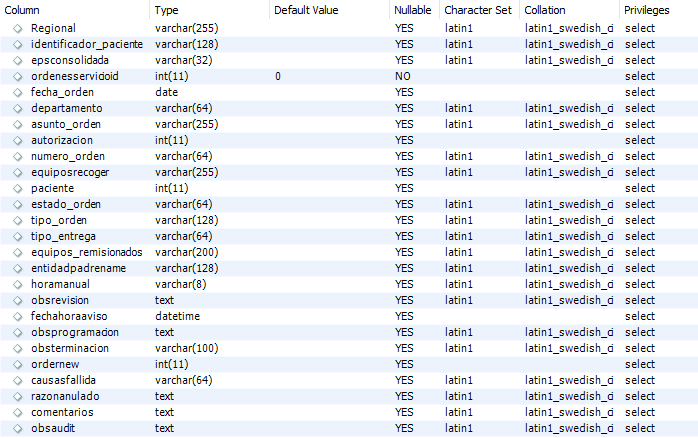This screenshot has width=698, height=438.
Task: Select the icon next to paciente column
Action: click(x=17, y=189)
